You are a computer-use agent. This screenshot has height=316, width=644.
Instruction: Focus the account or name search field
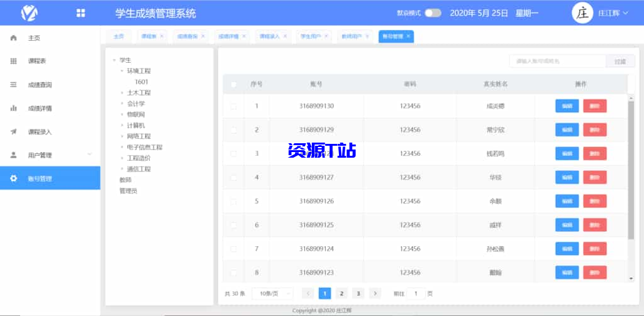(558, 62)
